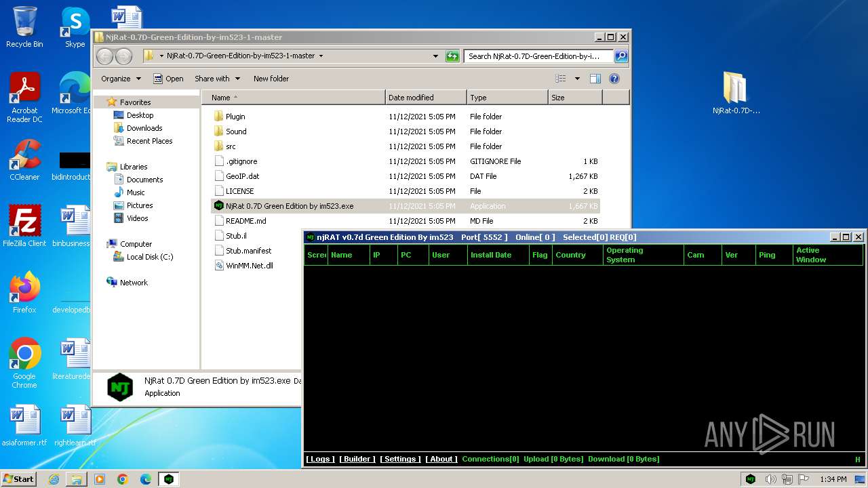
Task: Click the taskbar clock 1:34 PM
Action: (x=833, y=479)
